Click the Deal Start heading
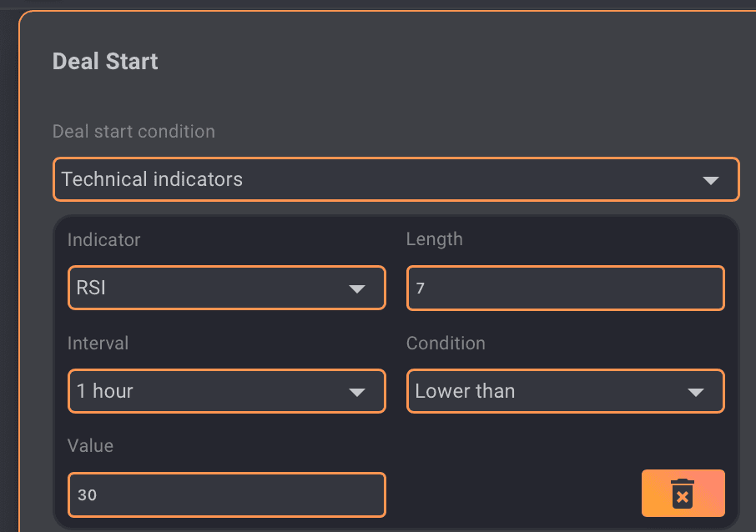Screen dimensions: 756x532 (x=105, y=61)
